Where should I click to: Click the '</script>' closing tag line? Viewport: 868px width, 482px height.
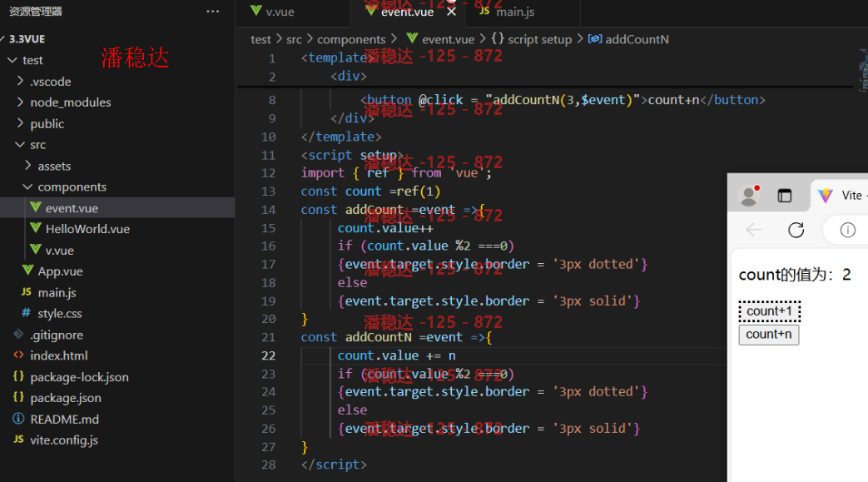coord(334,465)
